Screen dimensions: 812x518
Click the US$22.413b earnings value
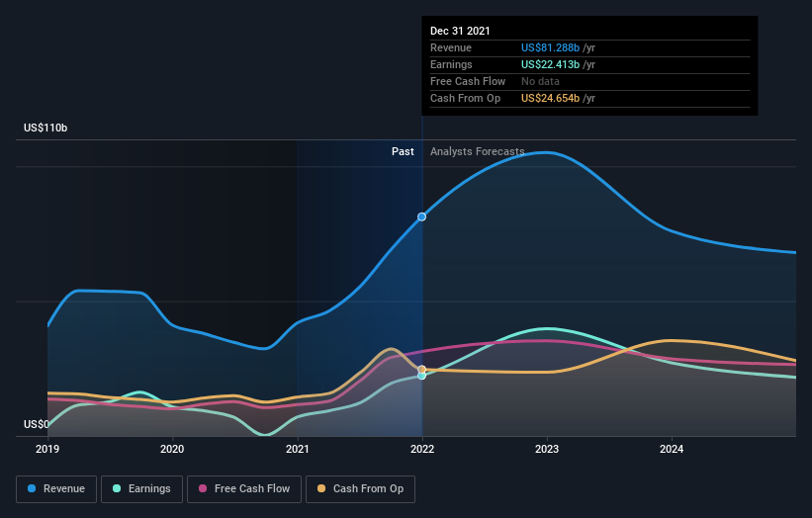coord(550,64)
